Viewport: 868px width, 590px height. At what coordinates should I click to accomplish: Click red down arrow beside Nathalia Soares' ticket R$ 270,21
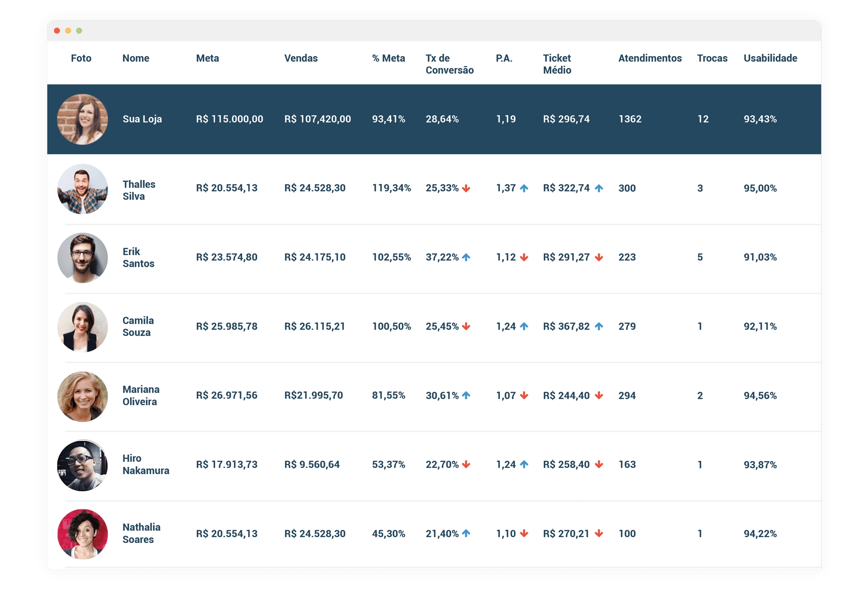tap(599, 534)
